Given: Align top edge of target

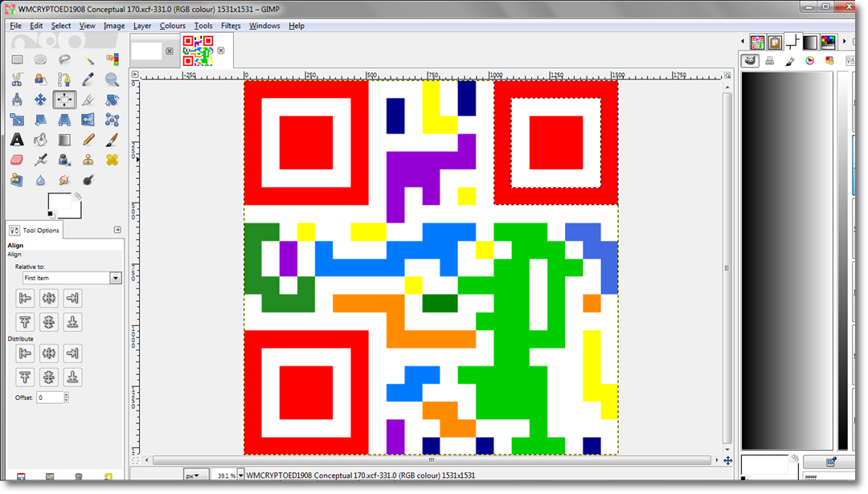Looking at the screenshot, I should [25, 322].
